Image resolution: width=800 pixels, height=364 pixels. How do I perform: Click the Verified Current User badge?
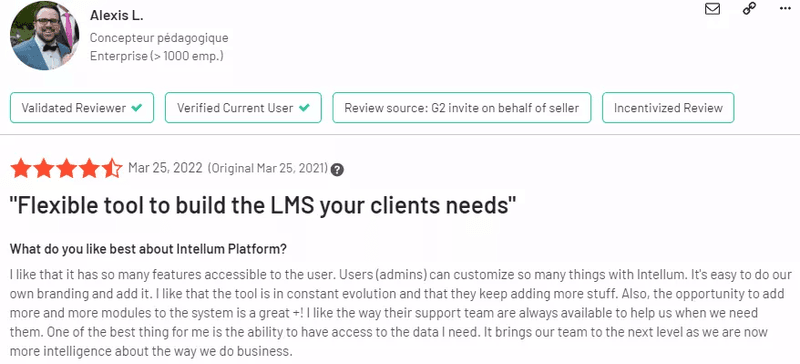(243, 108)
